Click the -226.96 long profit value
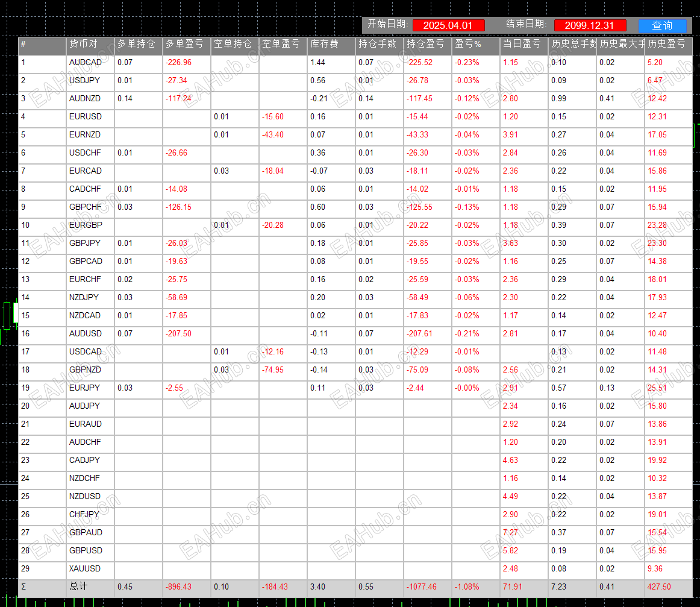700x607 pixels. [178, 63]
